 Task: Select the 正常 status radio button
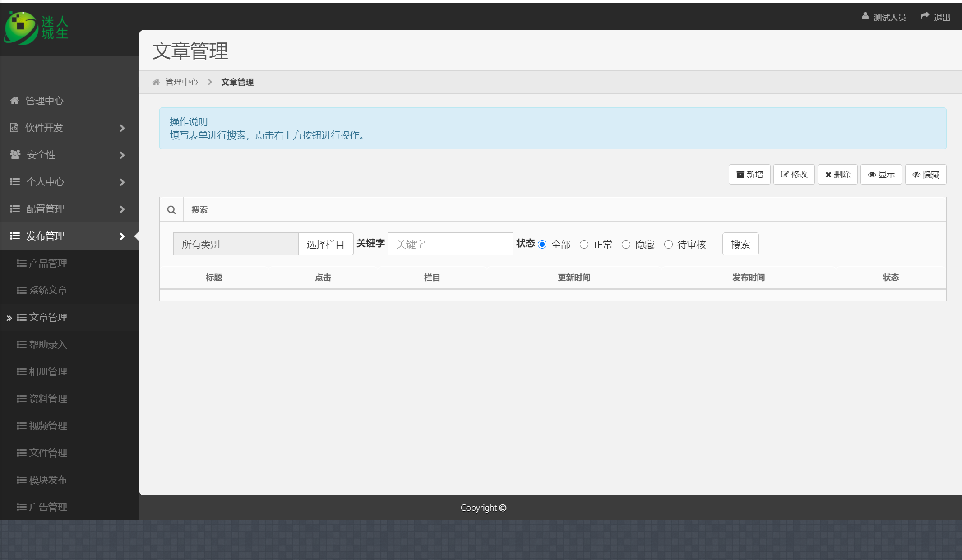point(584,245)
